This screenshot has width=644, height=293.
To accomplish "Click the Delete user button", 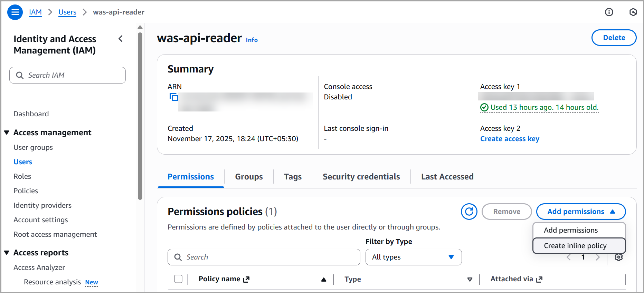I will tap(614, 38).
